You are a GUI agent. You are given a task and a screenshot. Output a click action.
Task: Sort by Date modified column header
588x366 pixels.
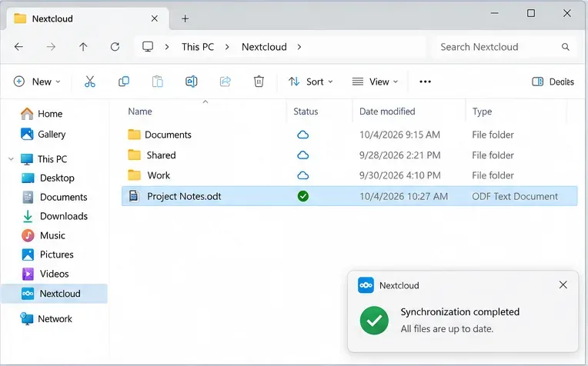[x=387, y=111]
